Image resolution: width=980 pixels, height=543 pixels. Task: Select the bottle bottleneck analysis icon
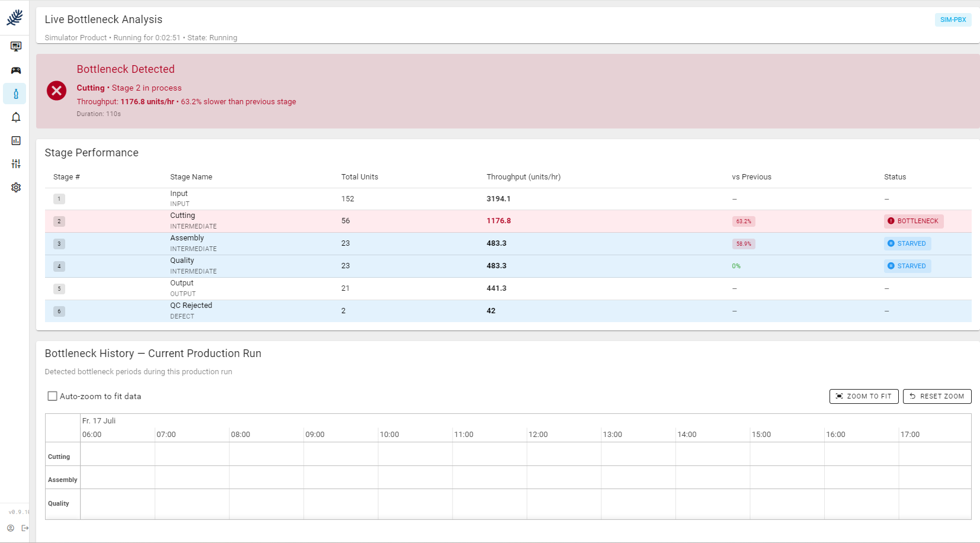point(16,94)
